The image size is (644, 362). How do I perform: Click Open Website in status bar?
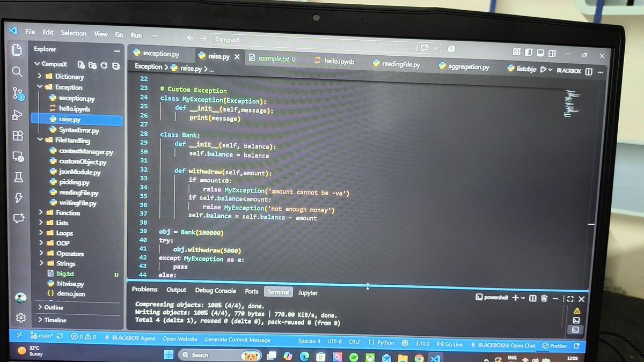pos(180,339)
